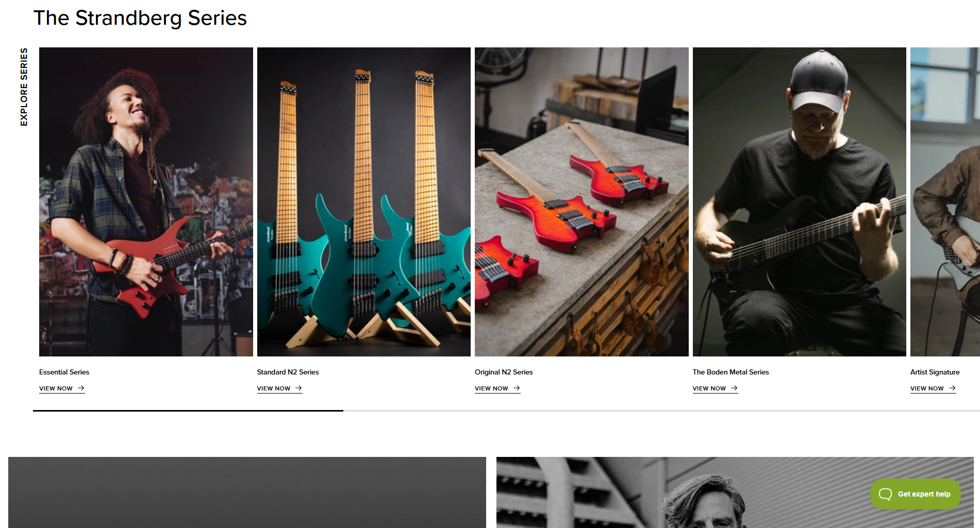
Task: Follow View Now link under Standard N2 Series
Action: click(x=279, y=388)
